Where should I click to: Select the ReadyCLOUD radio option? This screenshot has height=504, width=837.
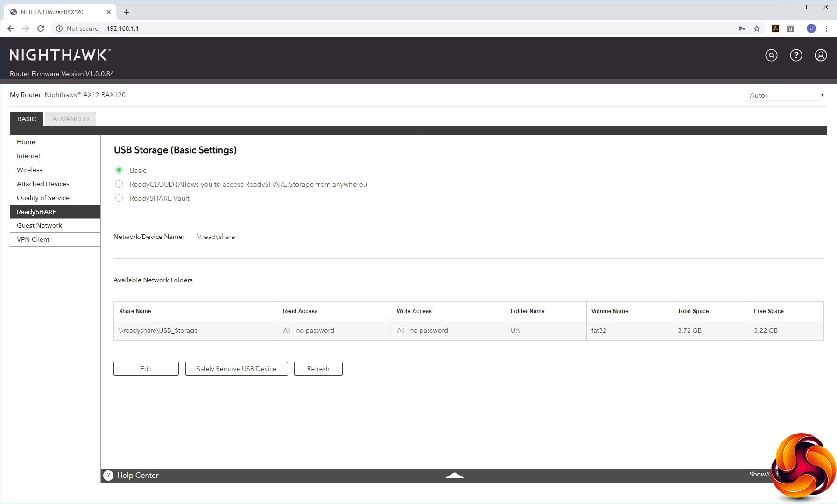(x=119, y=184)
